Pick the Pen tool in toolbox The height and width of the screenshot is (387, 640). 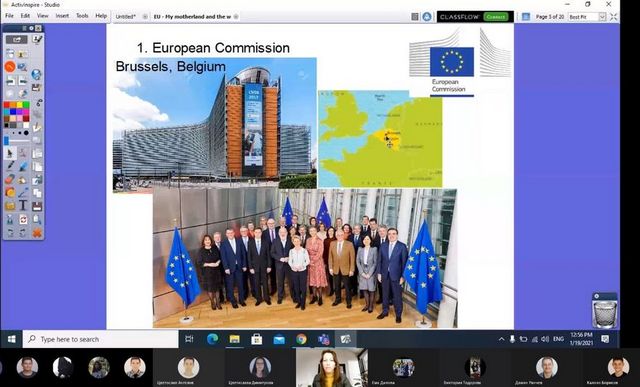(x=10, y=166)
